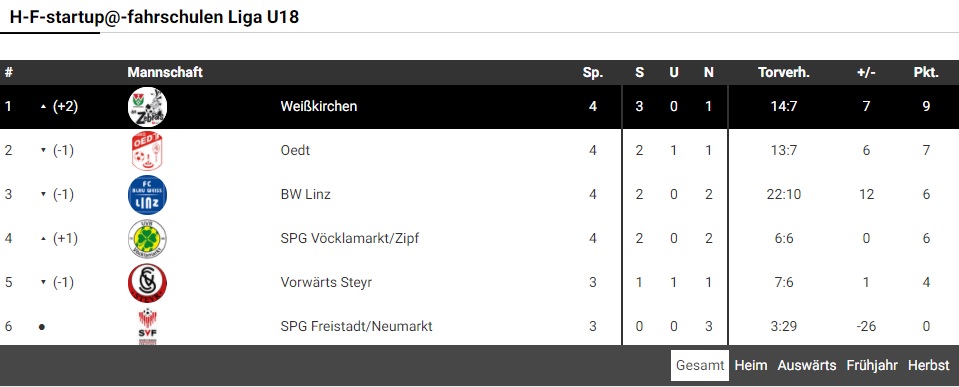Click the Vorwärts Steyr team name
The height and width of the screenshot is (387, 959).
point(326,282)
